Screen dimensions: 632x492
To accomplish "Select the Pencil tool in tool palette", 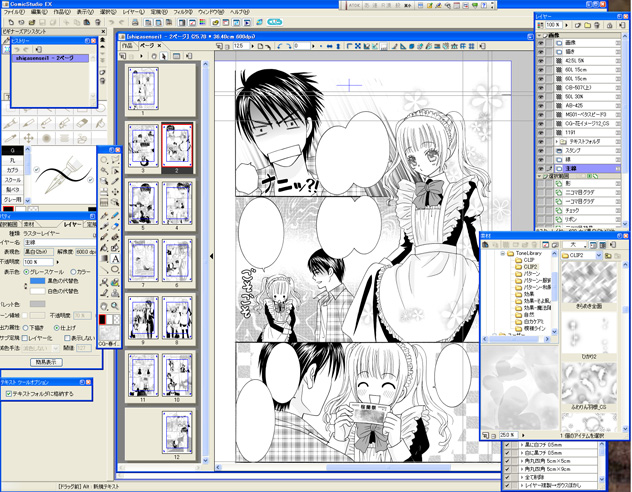I will (115, 216).
